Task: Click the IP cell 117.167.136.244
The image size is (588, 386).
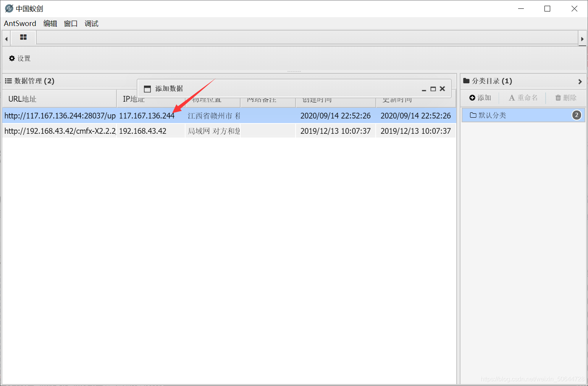Action: point(151,115)
